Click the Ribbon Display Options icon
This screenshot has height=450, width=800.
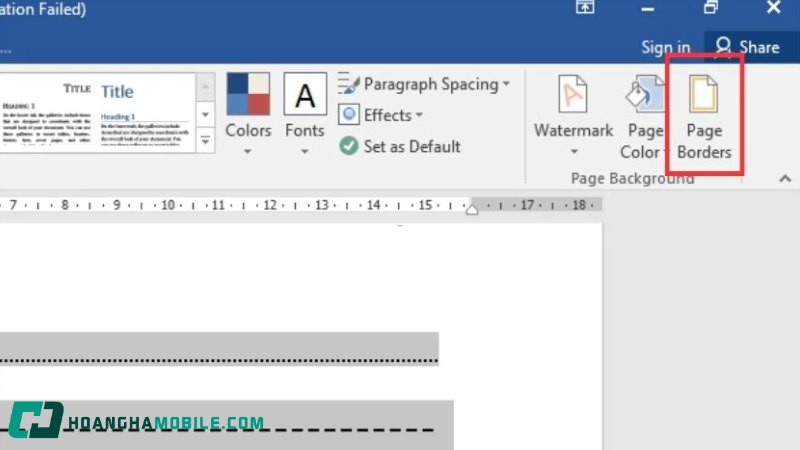point(585,7)
